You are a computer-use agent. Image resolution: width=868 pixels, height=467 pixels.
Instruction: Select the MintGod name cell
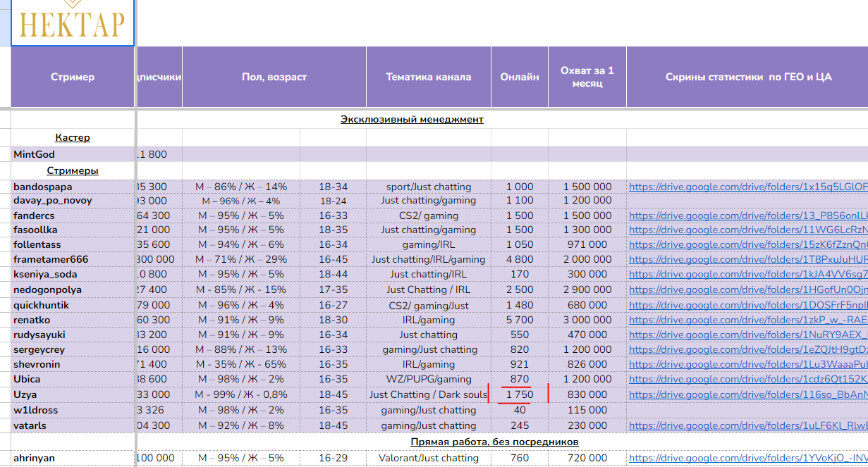[73, 154]
